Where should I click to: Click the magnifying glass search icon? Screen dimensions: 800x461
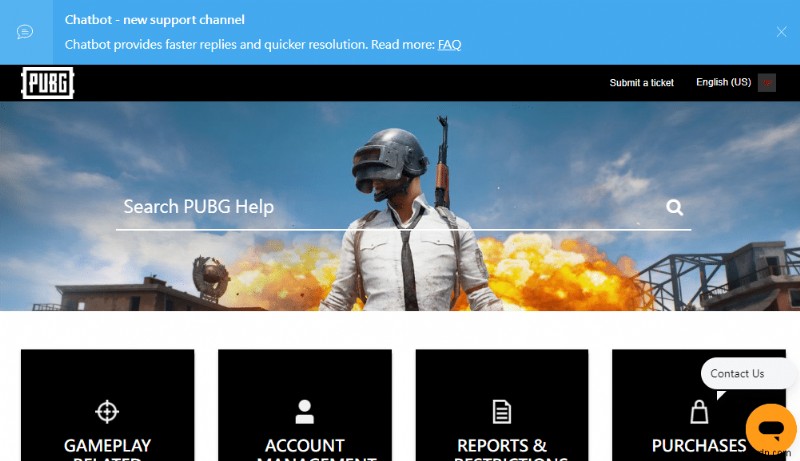674,207
